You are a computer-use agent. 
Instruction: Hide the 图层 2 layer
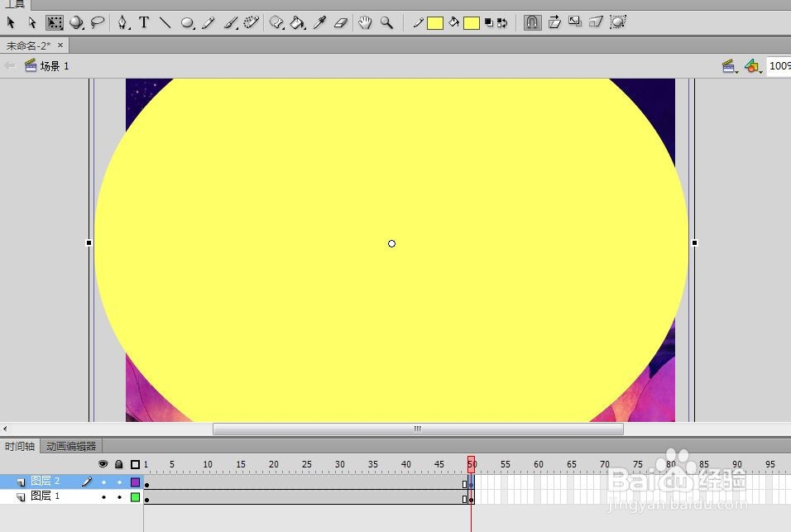pos(103,482)
